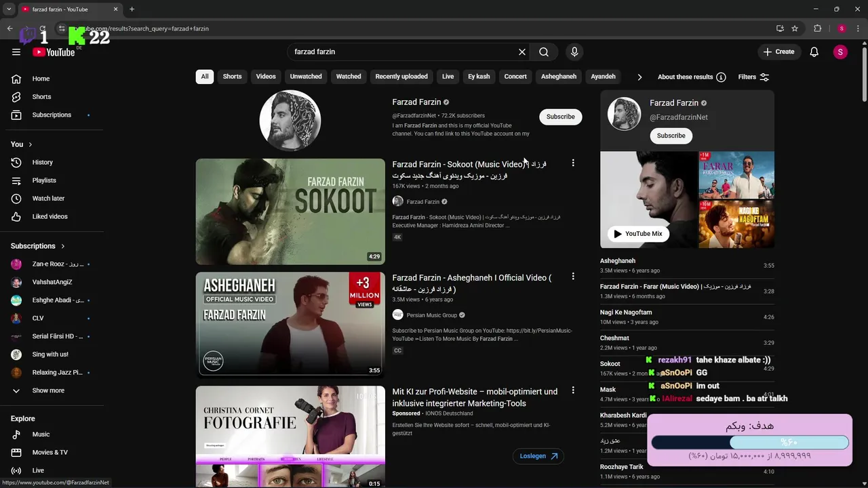This screenshot has width=868, height=488.
Task: Select the Videos filter chip
Action: click(x=266, y=77)
